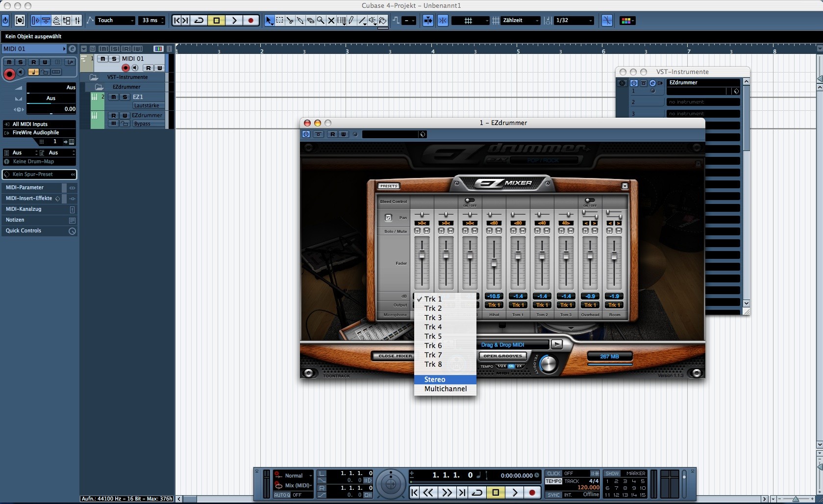This screenshot has height=504, width=823.
Task: Click the monitor speaker icon on MIDI 01 track
Action: click(x=135, y=68)
